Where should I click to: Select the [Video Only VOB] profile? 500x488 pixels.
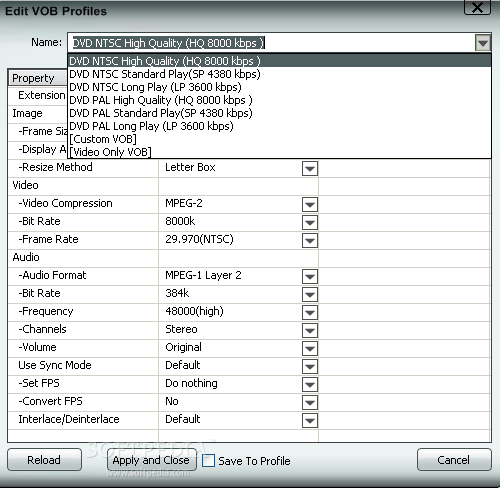(279, 152)
